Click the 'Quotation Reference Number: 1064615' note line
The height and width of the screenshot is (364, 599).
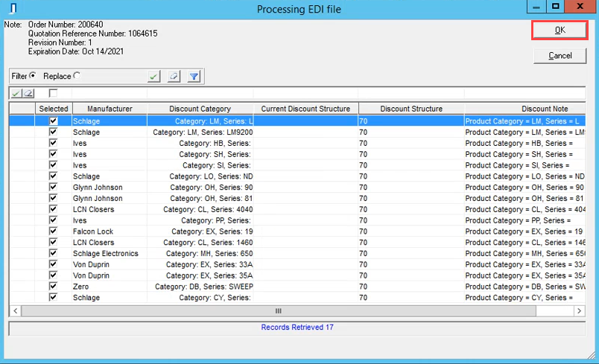pyautogui.click(x=93, y=33)
